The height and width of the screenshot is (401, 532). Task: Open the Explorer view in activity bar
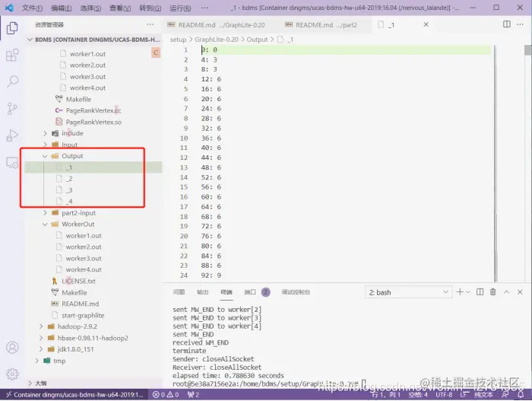click(12, 28)
